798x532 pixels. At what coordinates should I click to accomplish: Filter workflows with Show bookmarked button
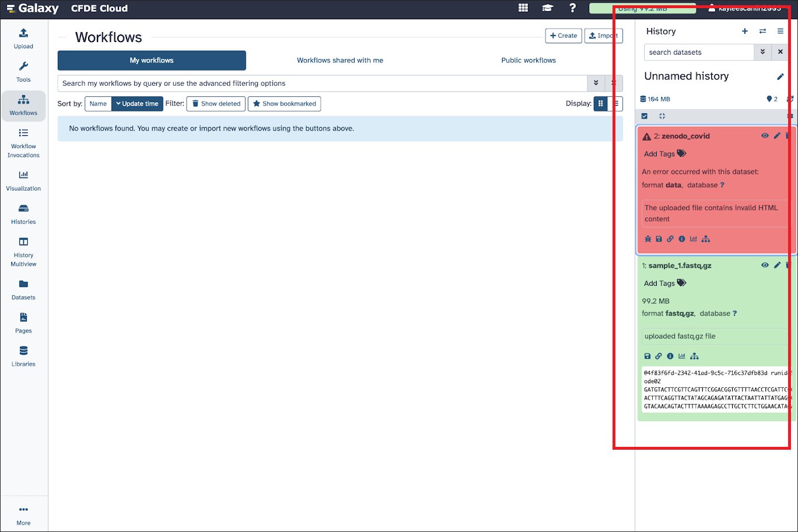coord(284,104)
